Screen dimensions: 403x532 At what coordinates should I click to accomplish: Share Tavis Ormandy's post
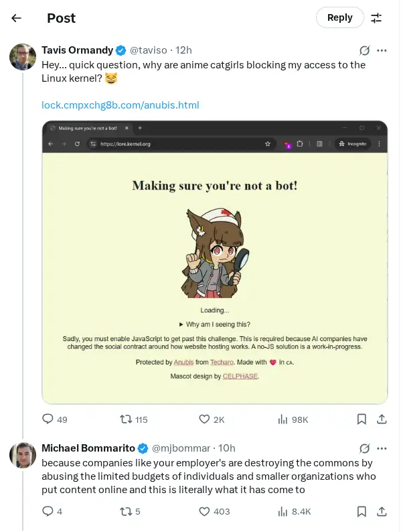tap(382, 419)
